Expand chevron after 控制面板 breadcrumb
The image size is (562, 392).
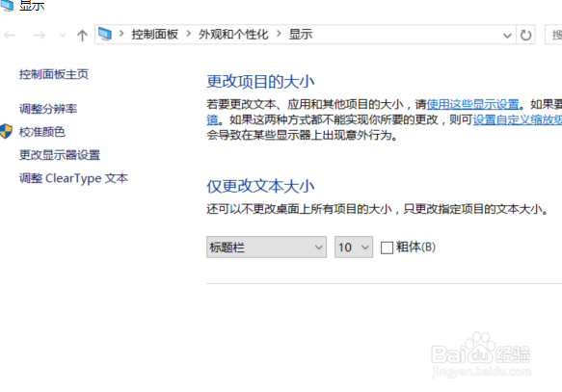[189, 34]
